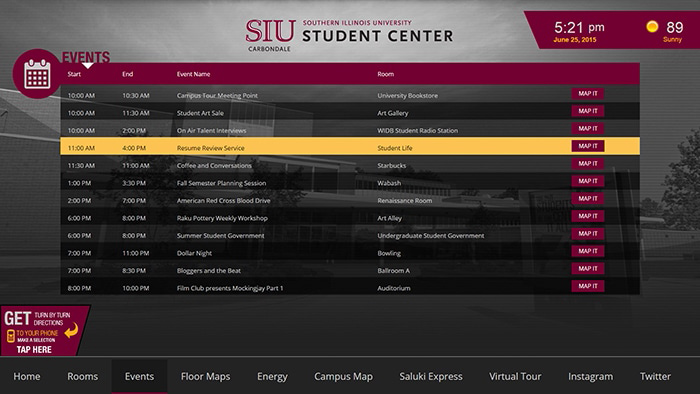Open the Campus Map tab
This screenshot has width=700, height=394.
(x=343, y=376)
